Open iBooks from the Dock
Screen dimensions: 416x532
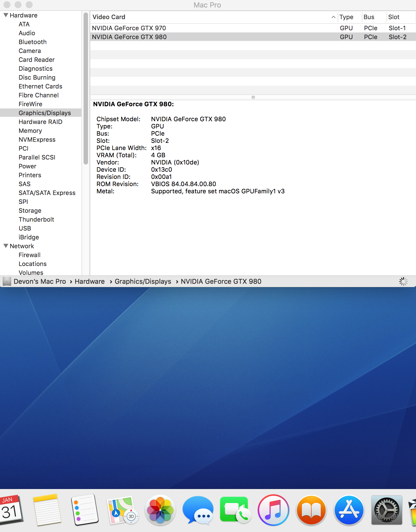311,510
